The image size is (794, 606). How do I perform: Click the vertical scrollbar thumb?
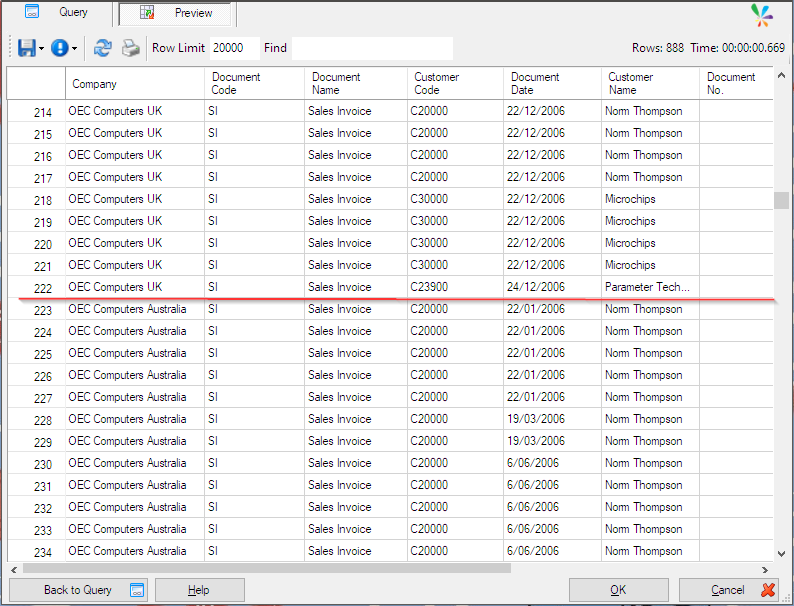pos(781,200)
